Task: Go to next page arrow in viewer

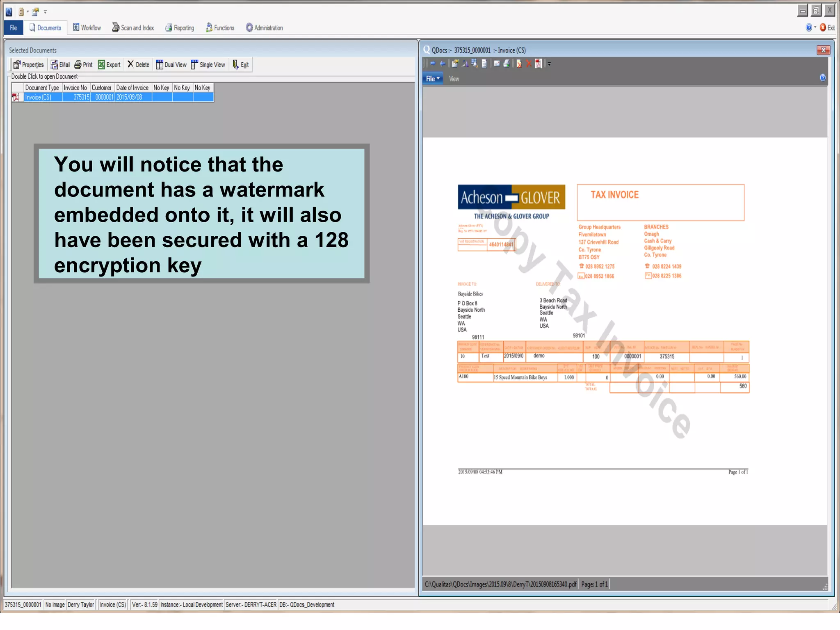Action: click(433, 64)
